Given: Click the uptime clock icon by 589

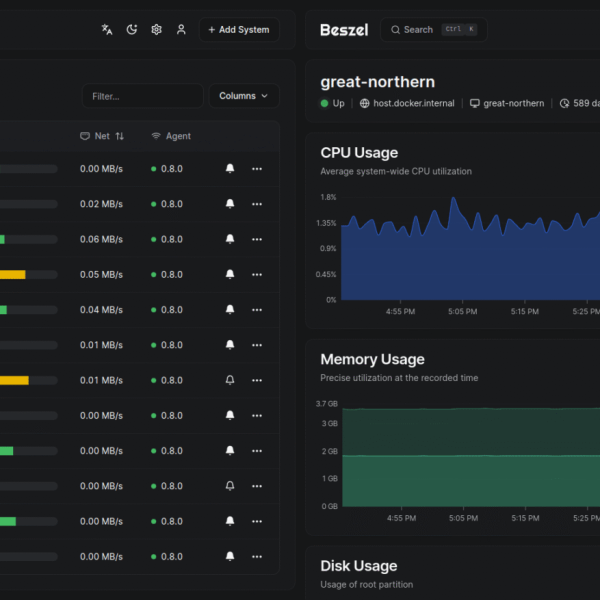Looking at the screenshot, I should [564, 103].
